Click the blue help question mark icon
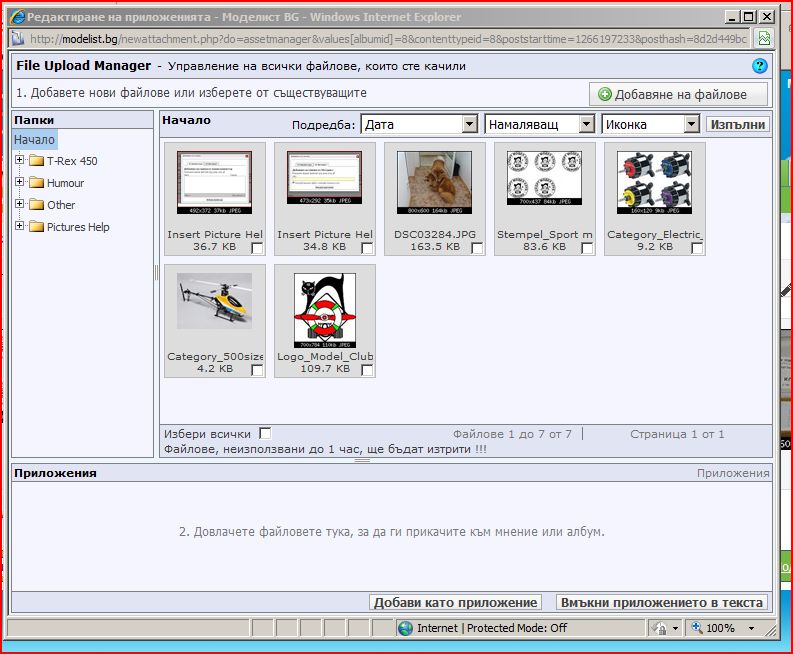Image resolution: width=793 pixels, height=654 pixels. click(760, 66)
